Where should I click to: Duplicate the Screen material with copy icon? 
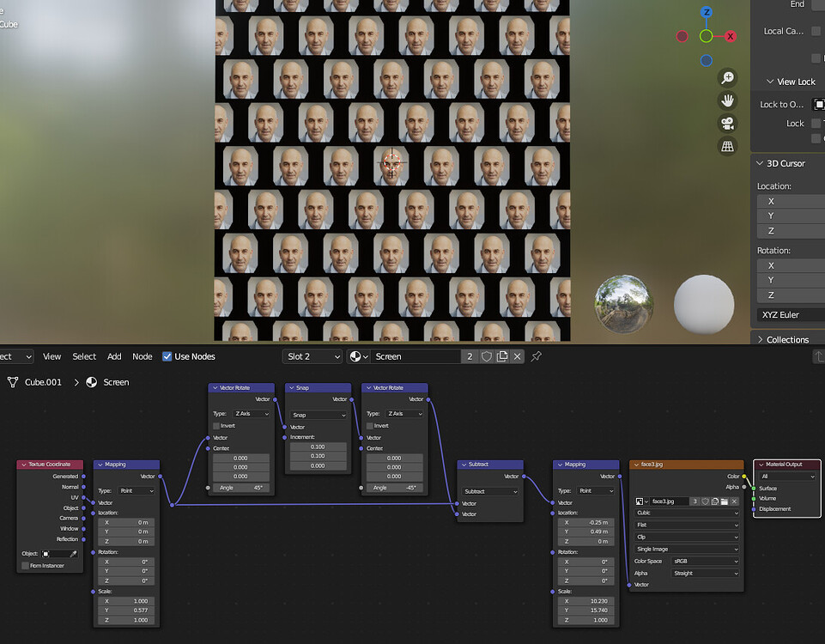click(x=502, y=356)
